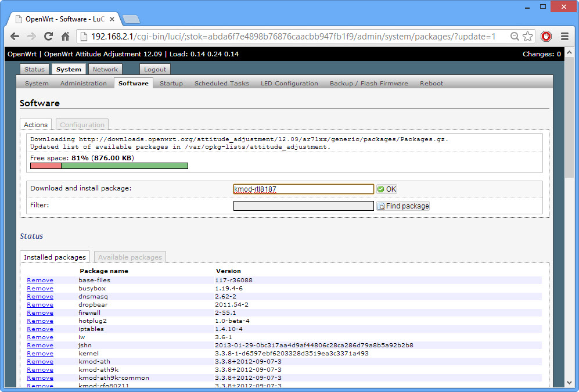The height and width of the screenshot is (392, 579).
Task: Remove the iptables package
Action: [40, 329]
